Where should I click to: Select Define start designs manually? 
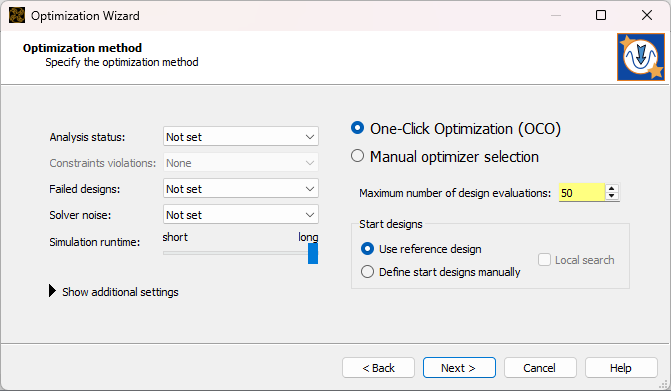click(x=367, y=272)
